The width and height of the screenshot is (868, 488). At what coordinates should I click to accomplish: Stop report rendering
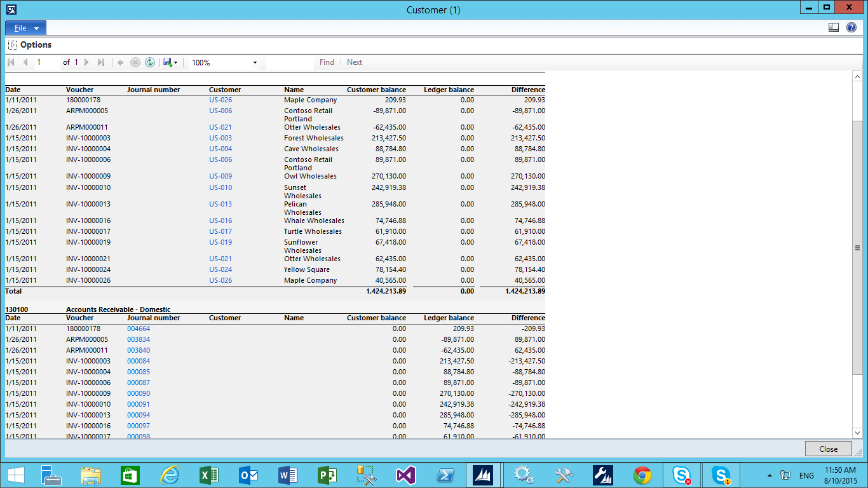pos(135,62)
